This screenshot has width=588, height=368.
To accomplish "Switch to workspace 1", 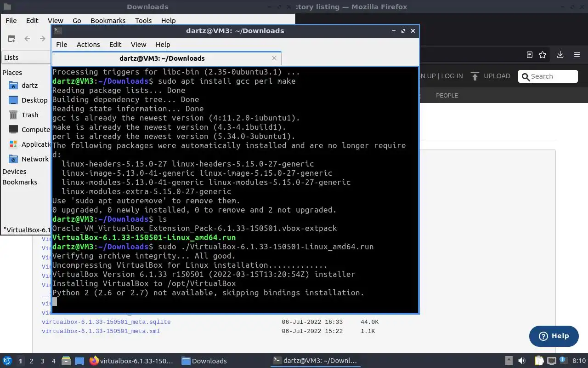I will tap(20, 361).
